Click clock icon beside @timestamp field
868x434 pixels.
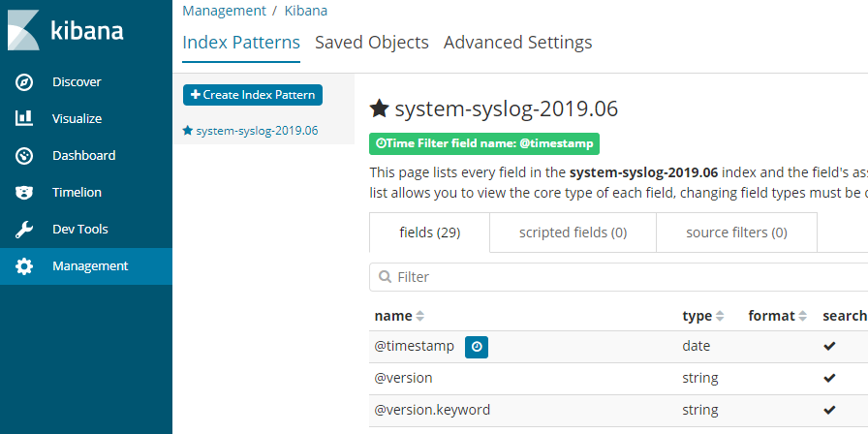click(x=477, y=347)
